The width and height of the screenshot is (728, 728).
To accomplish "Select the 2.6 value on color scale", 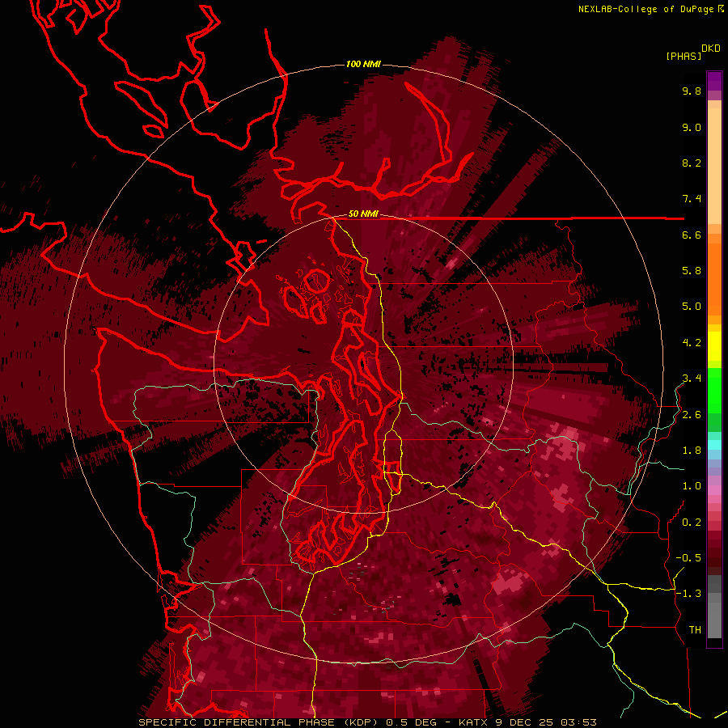I will tap(692, 415).
